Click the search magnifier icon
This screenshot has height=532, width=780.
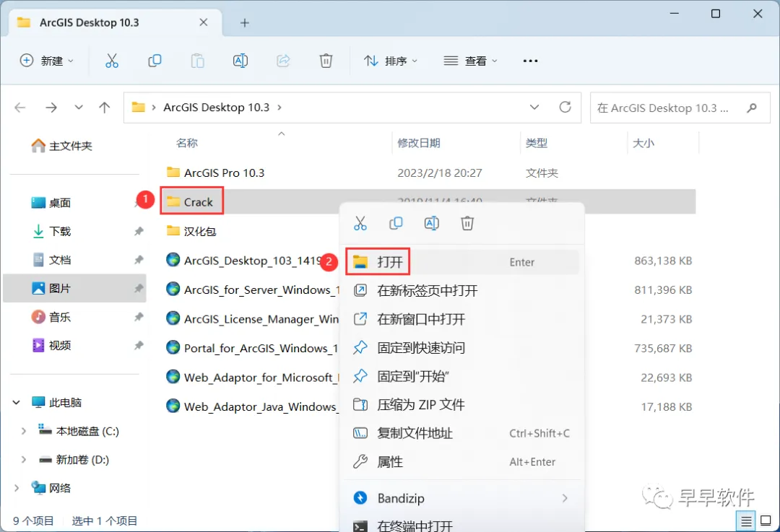coord(752,108)
